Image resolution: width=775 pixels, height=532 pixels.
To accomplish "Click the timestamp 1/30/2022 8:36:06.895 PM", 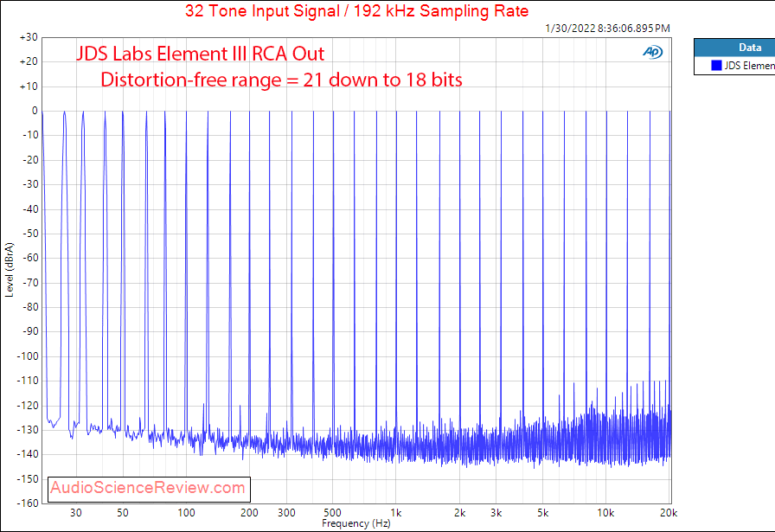I will pos(607,29).
